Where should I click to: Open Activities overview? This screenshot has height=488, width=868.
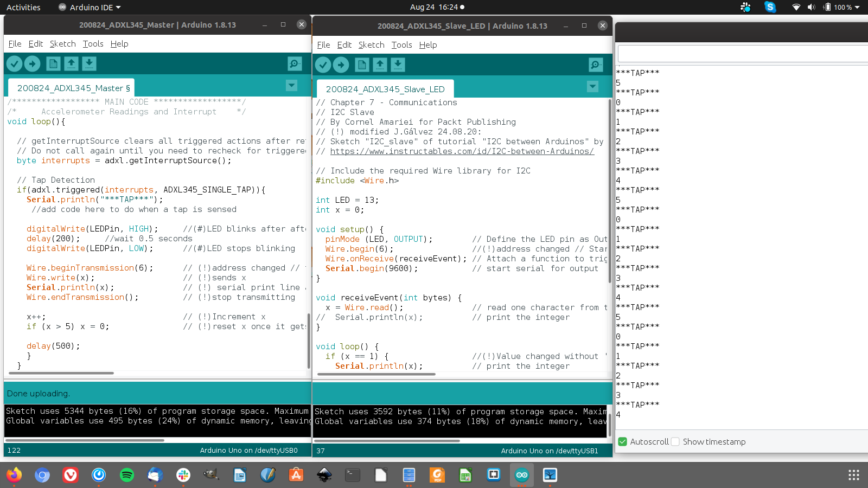[x=23, y=8]
